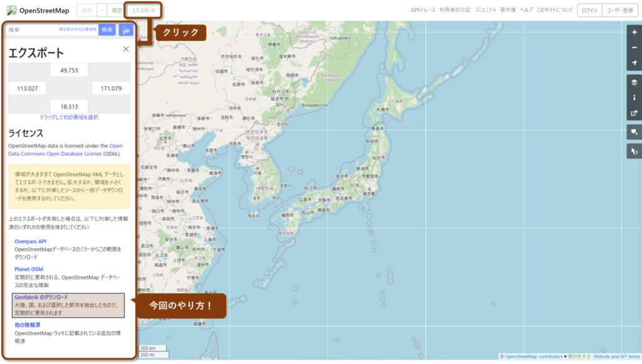This screenshot has height=364, width=642.
Task: Zoom in on the map
Action: [634, 33]
